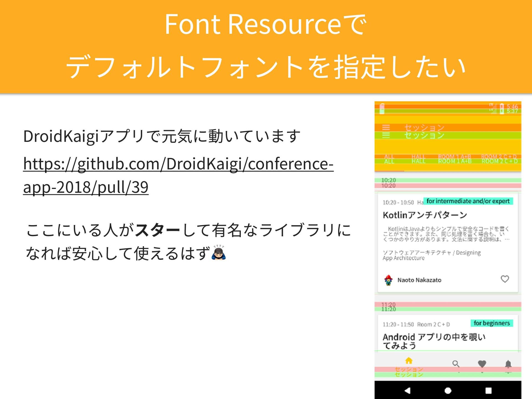Select the HALL tab in the phone app
The width and height of the screenshot is (532, 399).
coord(418,159)
